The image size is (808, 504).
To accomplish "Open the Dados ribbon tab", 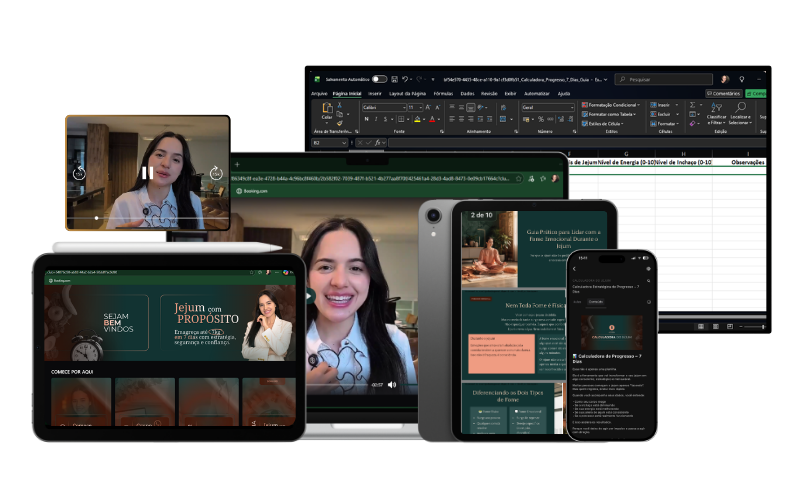I will pyautogui.click(x=467, y=94).
